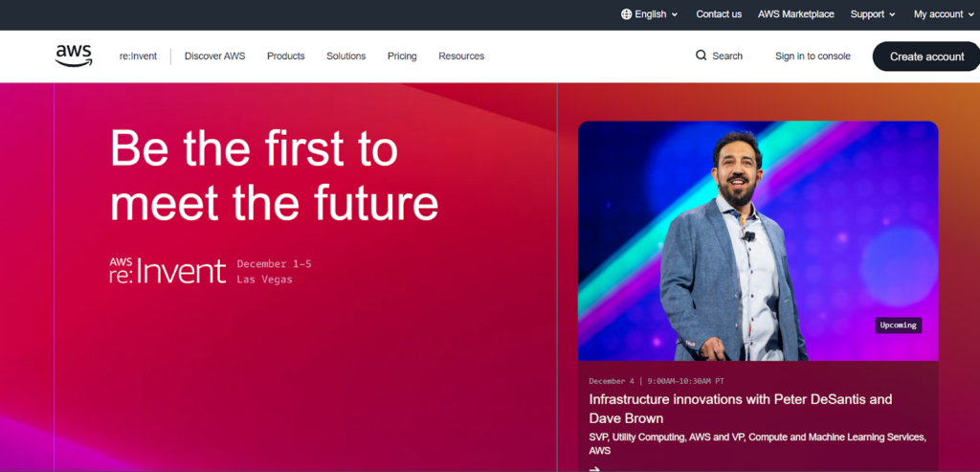980x472 pixels.
Task: Visit the AWS Marketplace link
Action: coord(795,14)
